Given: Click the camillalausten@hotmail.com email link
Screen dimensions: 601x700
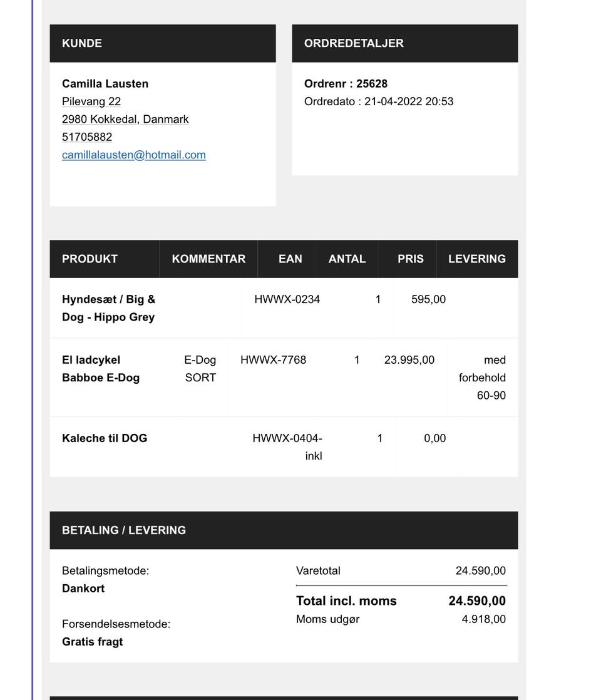Looking at the screenshot, I should pos(133,155).
